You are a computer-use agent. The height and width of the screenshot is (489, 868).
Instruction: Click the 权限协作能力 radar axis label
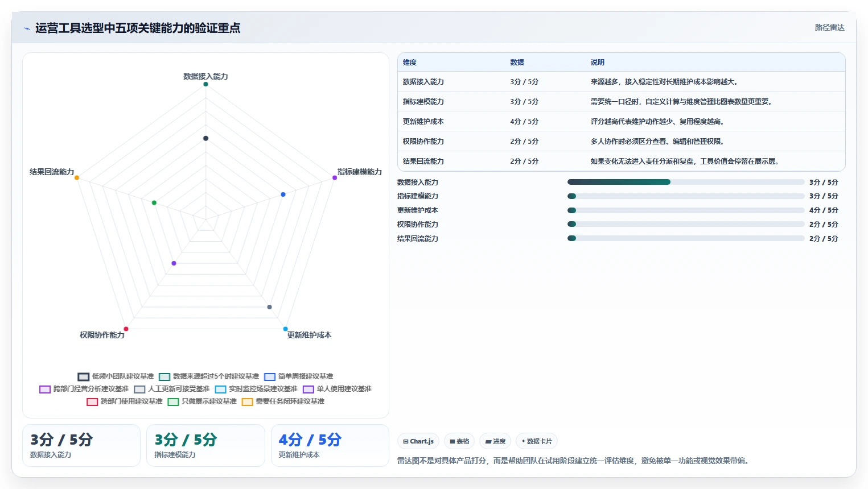click(x=102, y=335)
